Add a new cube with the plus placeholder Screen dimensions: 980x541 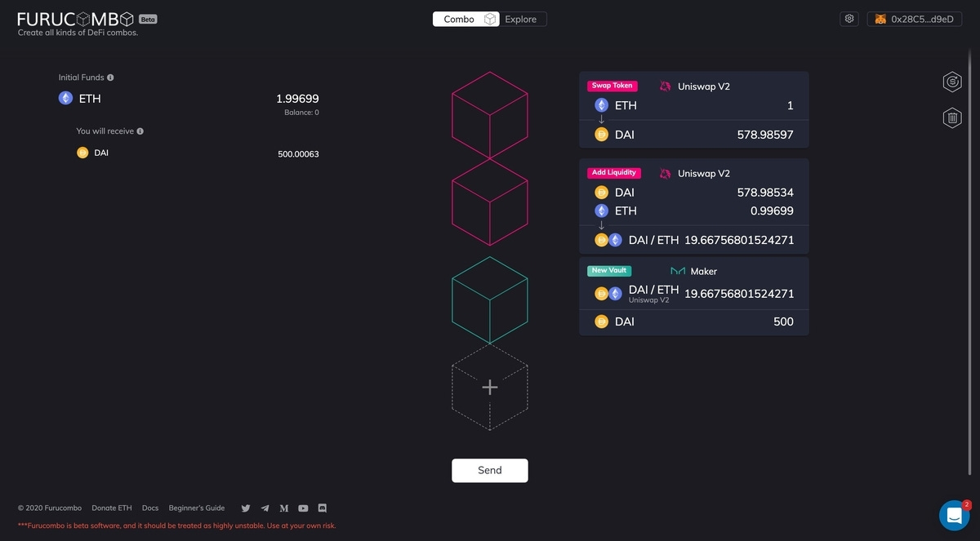490,388
